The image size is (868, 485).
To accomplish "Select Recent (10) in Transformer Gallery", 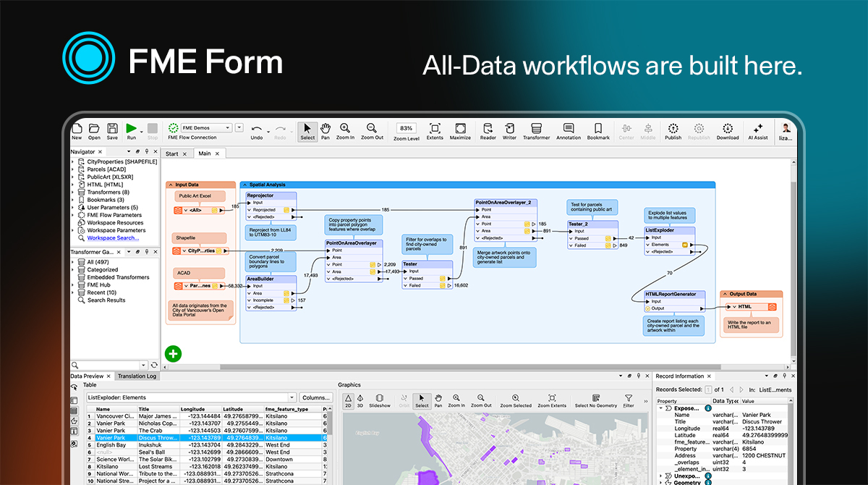I will click(102, 292).
